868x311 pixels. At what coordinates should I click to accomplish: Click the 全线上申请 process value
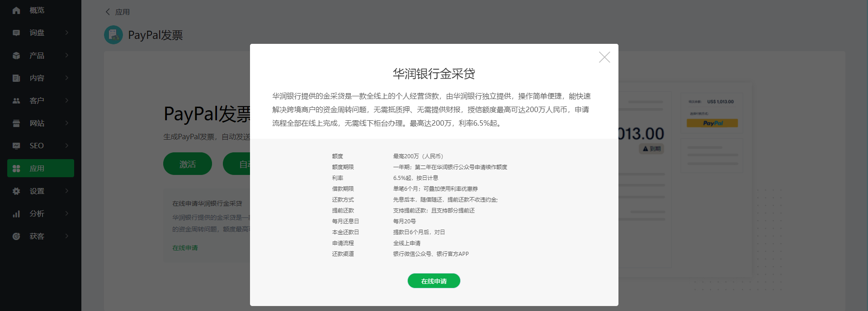pos(407,243)
